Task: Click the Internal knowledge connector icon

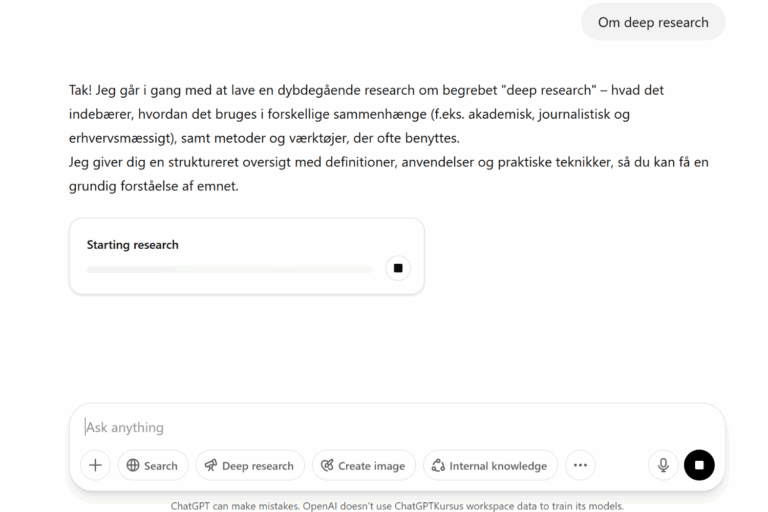Action: [x=438, y=465]
